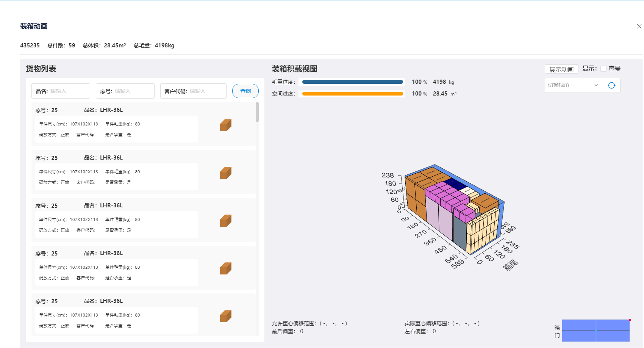
Task: Focus the 品名 input field
Action: 69,91
